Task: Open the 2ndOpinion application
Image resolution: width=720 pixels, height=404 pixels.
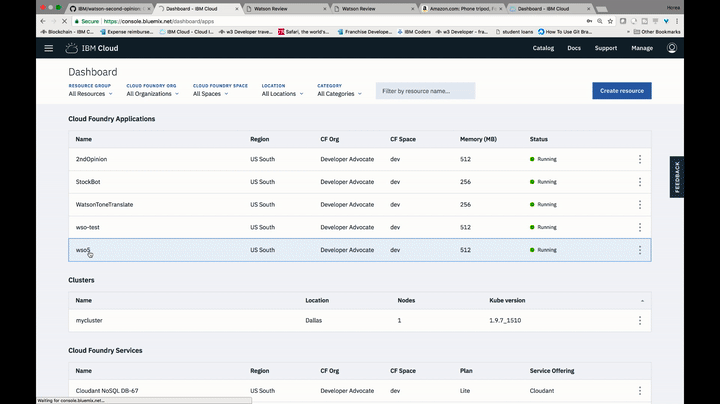Action: click(x=91, y=159)
